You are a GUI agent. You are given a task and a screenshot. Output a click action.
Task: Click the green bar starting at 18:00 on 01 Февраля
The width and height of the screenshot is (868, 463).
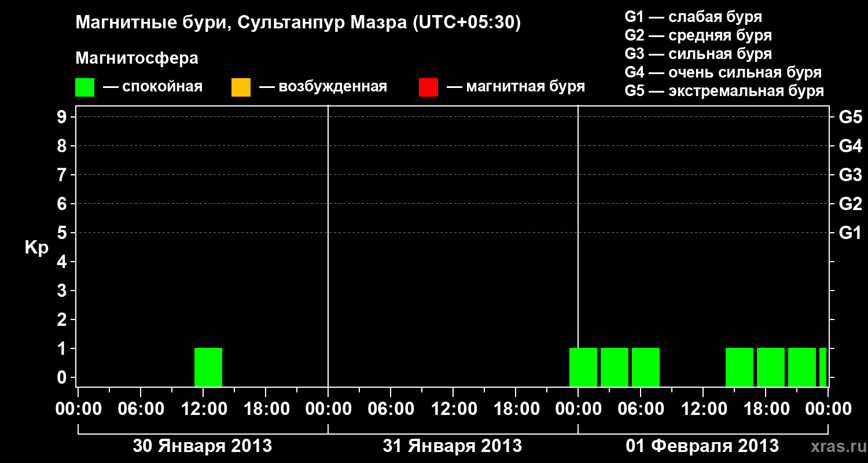pos(771,367)
